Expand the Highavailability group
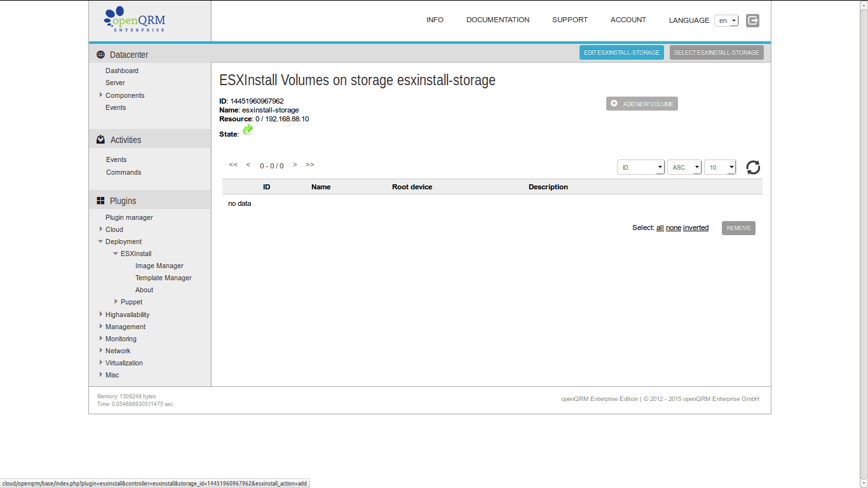This screenshot has width=868, height=488. pyautogui.click(x=101, y=315)
